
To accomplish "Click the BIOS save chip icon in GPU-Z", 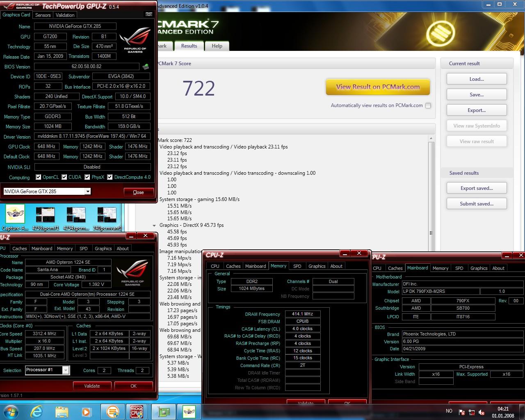I will coord(145,66).
